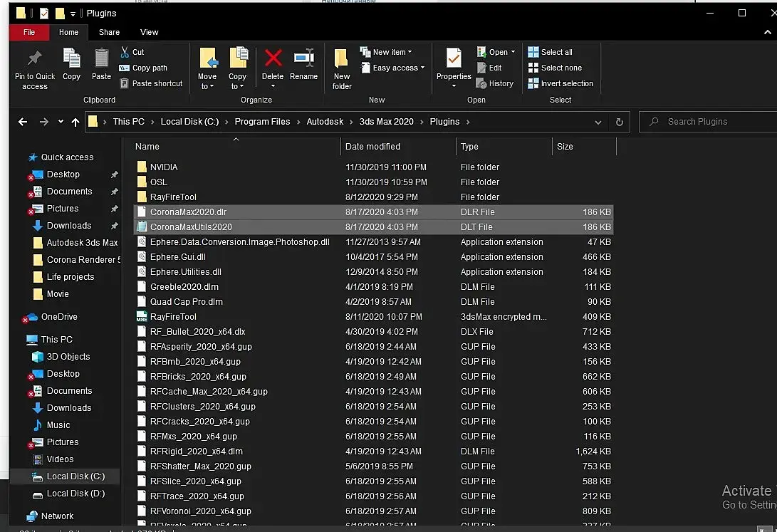Show recent locations dropdown arrow

tap(61, 122)
